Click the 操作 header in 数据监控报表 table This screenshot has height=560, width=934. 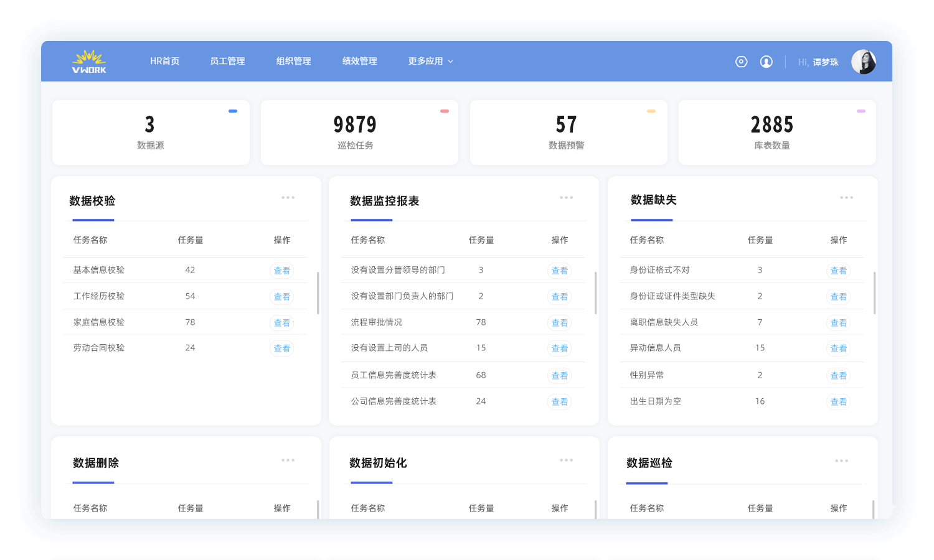click(x=560, y=240)
